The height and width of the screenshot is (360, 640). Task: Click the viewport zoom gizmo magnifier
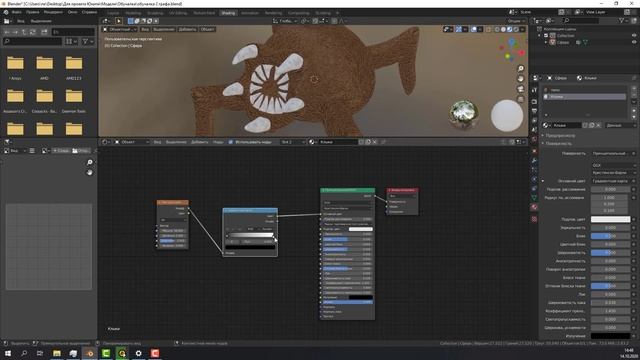point(520,69)
